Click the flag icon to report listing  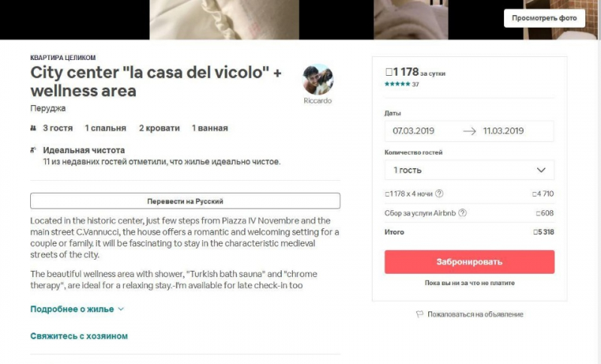(420, 314)
